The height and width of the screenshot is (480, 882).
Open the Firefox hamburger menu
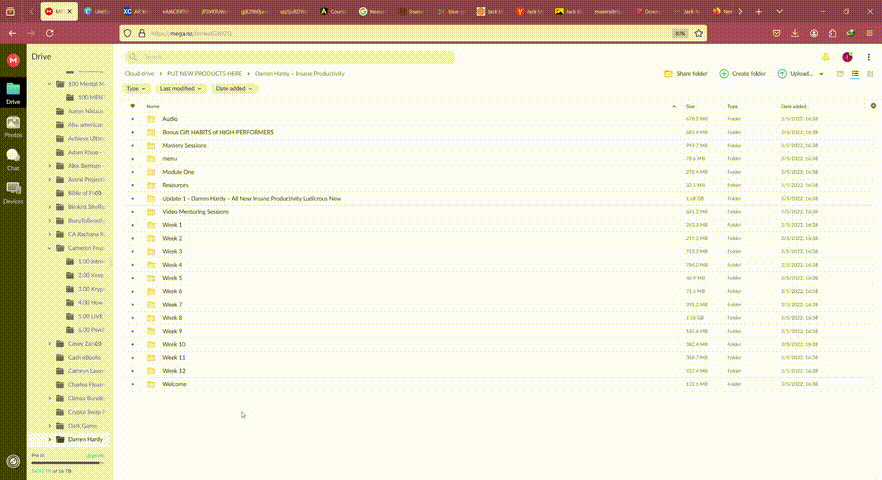[870, 33]
